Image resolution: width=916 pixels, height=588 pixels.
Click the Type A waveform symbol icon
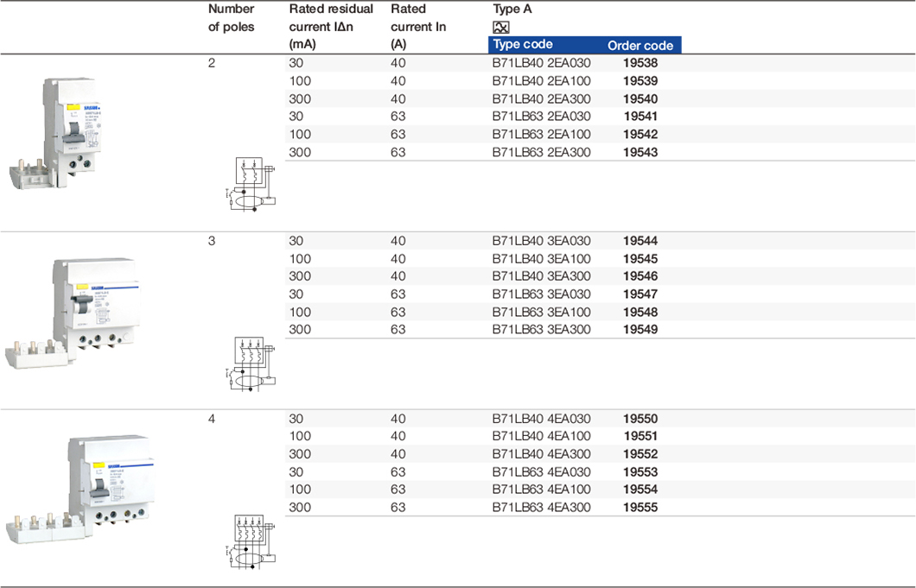tap(500, 28)
